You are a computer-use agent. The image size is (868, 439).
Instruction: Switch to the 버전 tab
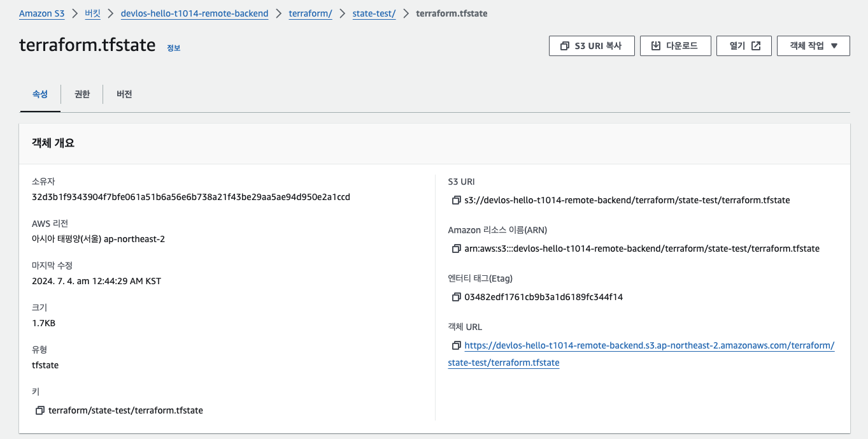point(124,94)
